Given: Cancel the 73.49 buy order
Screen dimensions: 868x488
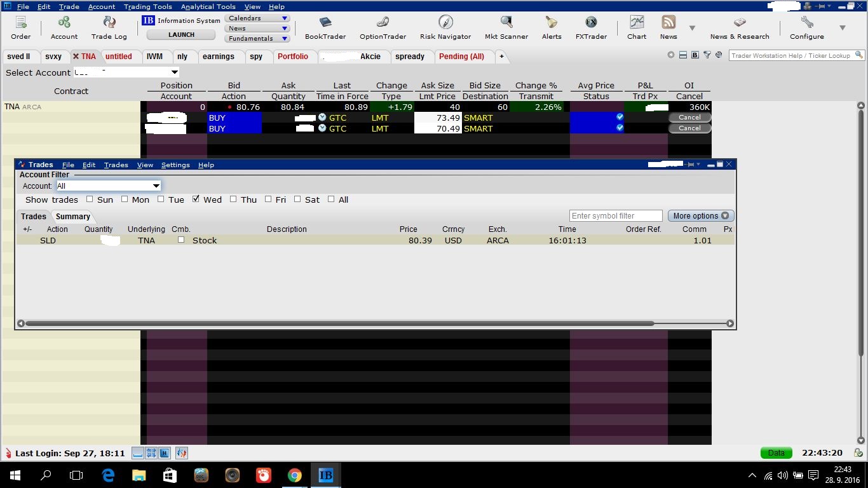Looking at the screenshot, I should tap(689, 118).
